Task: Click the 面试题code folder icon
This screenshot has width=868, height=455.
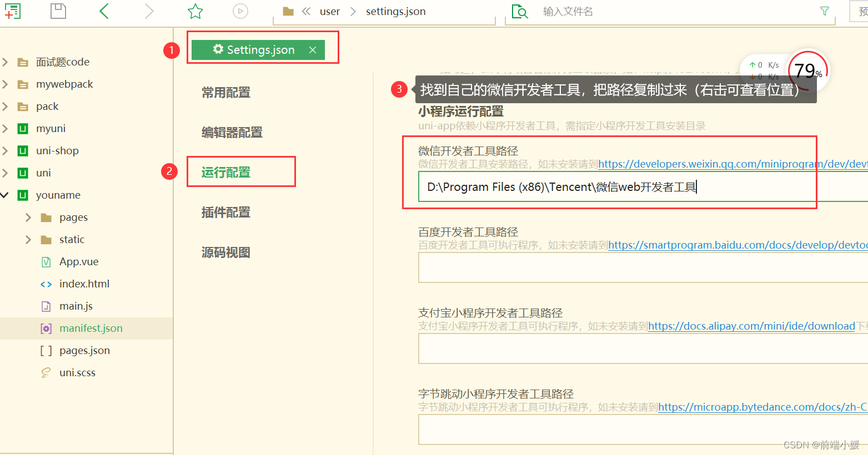Action: 23,62
